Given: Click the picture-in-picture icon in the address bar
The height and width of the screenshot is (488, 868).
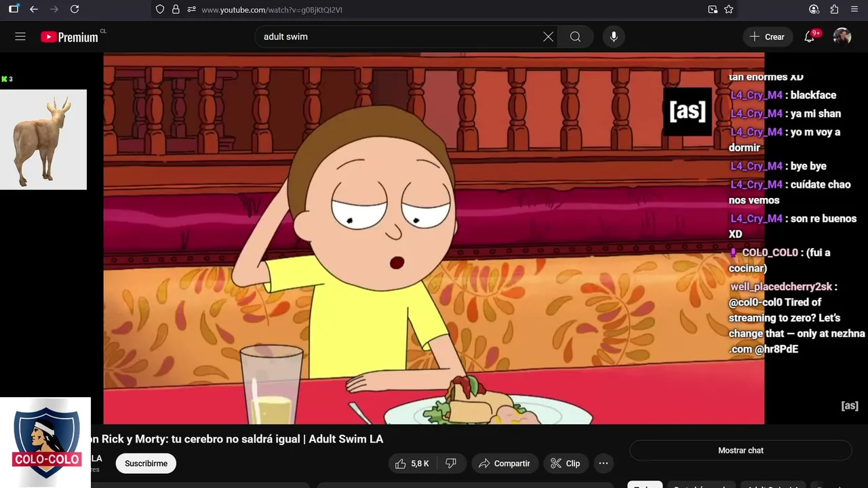Looking at the screenshot, I should [713, 9].
